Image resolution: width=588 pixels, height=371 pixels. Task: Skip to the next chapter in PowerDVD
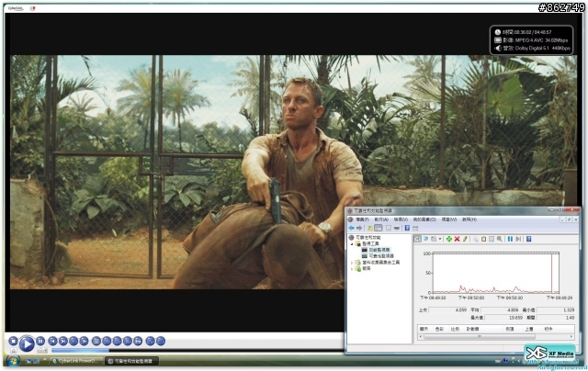[63, 341]
